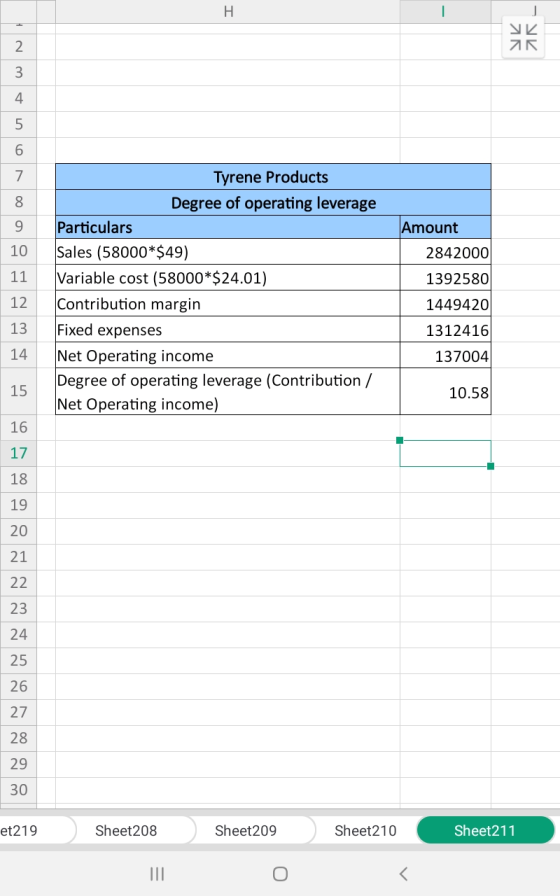Screen dimensions: 560x896
Task: Select the value 1449420 cell
Action: click(445, 303)
